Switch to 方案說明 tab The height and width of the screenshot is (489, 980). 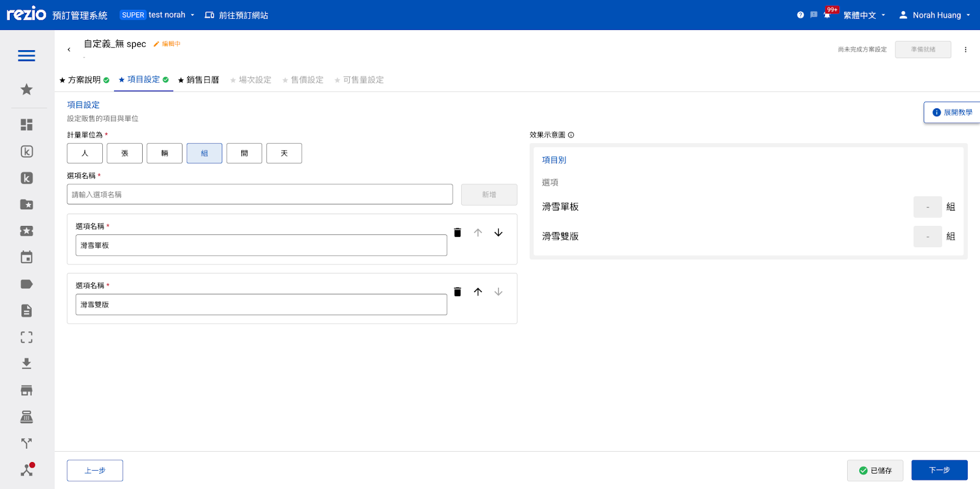tap(85, 80)
